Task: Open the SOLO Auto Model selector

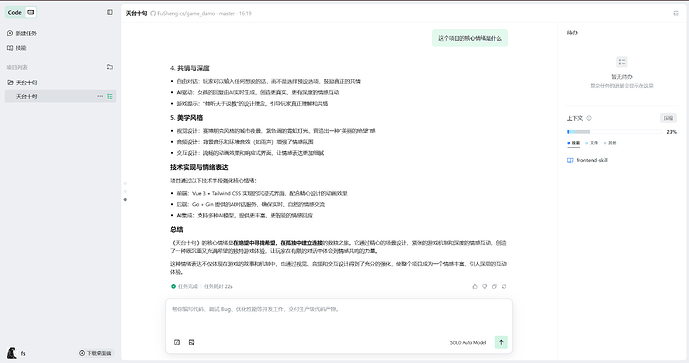Action: tap(468, 343)
